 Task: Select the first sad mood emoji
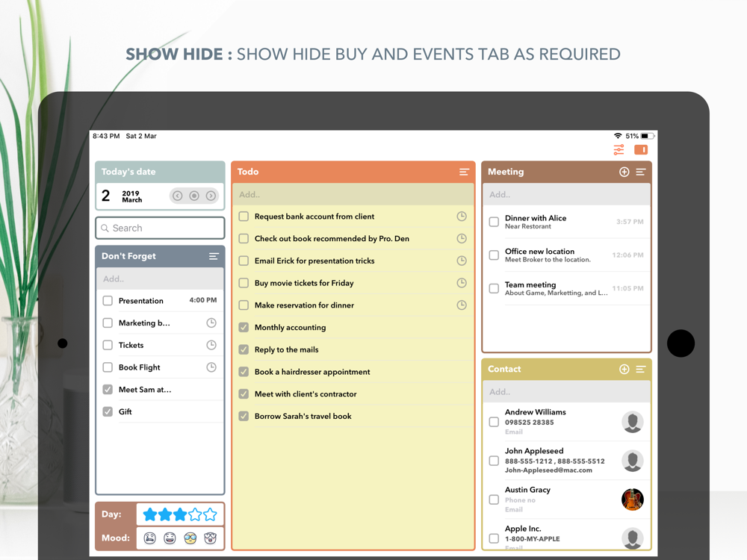149,538
